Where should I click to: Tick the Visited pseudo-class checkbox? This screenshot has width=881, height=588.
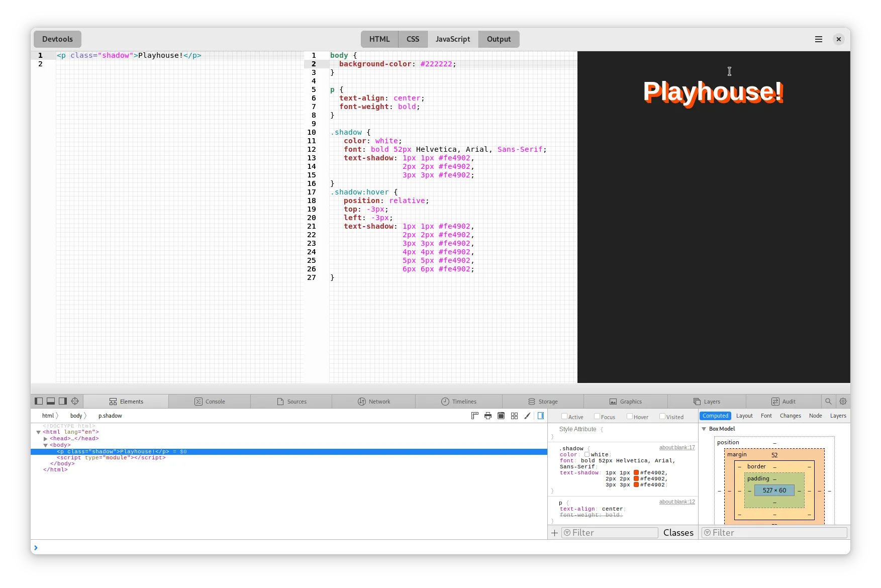click(x=662, y=416)
